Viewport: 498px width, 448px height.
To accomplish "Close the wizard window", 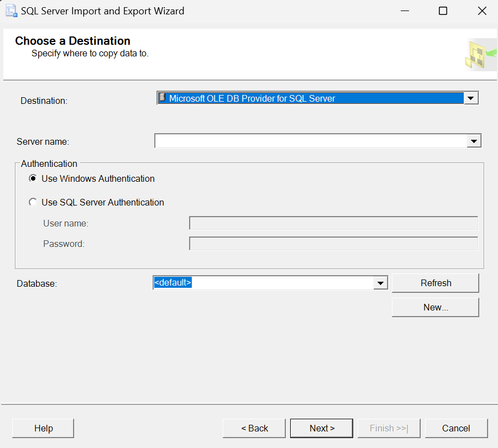I will click(482, 11).
